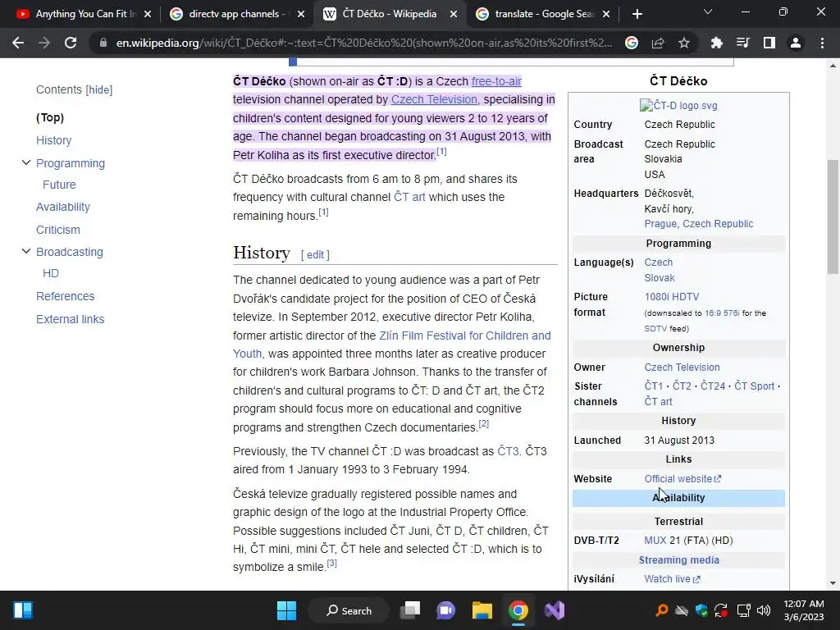This screenshot has height=630, width=840.
Task: Toggle the browser side panel
Action: (769, 43)
